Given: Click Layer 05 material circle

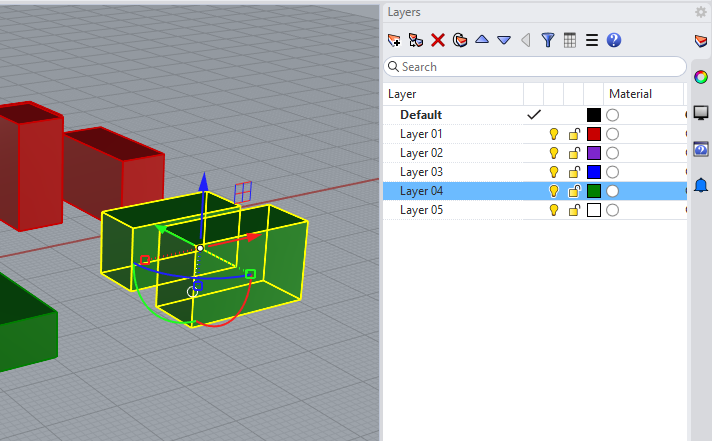Looking at the screenshot, I should tap(613, 210).
